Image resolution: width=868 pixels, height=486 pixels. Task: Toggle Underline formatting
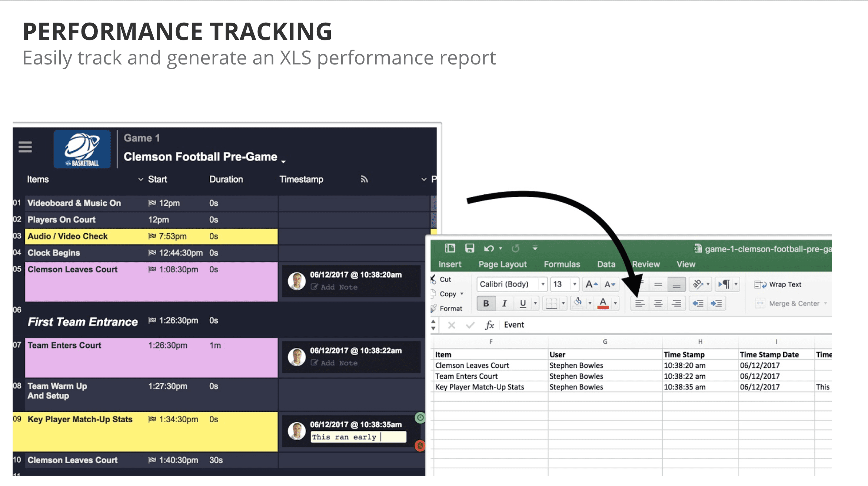click(x=523, y=303)
